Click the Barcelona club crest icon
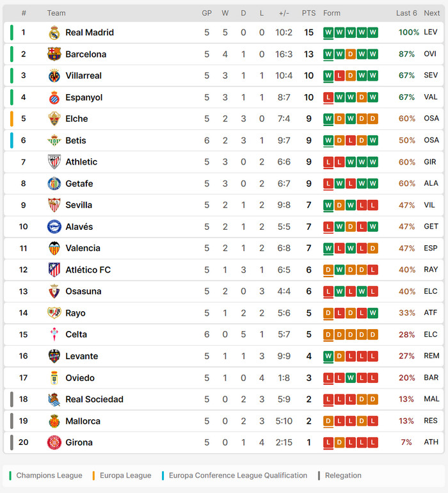 pyautogui.click(x=54, y=54)
